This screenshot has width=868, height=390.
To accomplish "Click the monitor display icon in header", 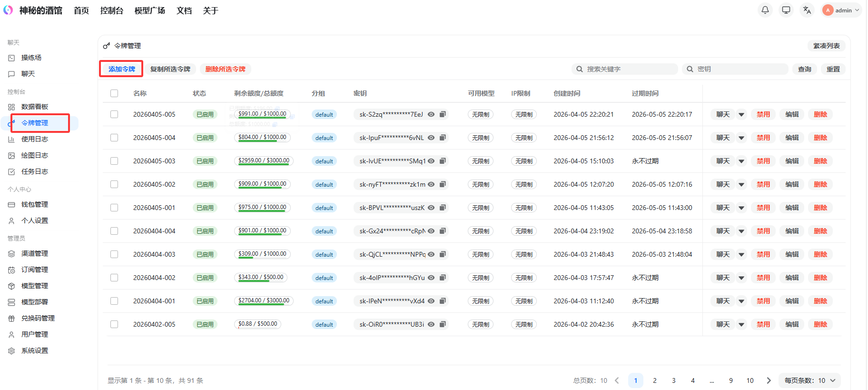I will point(786,10).
